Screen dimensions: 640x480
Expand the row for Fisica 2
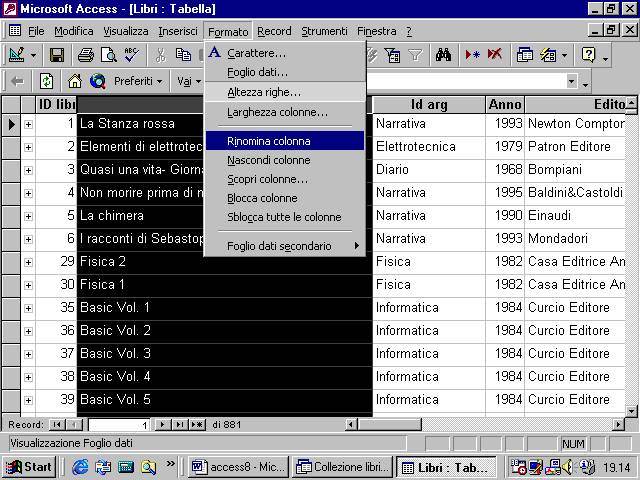coord(28,262)
